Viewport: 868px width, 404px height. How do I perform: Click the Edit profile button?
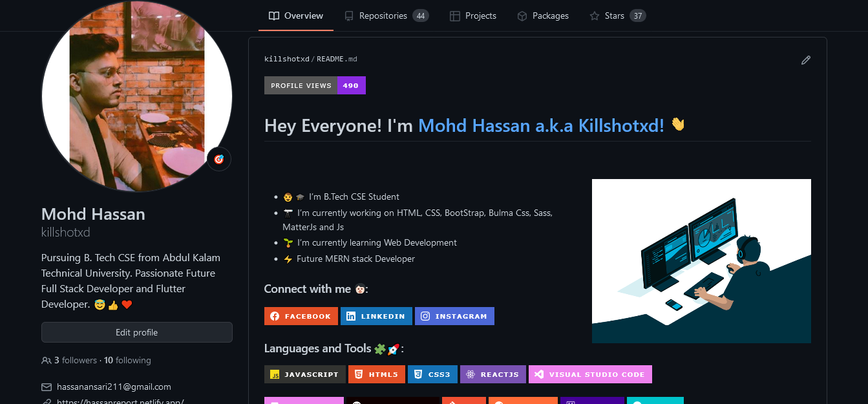137,332
